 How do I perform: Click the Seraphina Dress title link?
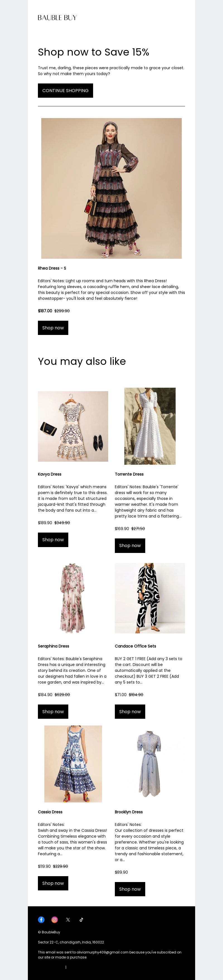pos(54,646)
